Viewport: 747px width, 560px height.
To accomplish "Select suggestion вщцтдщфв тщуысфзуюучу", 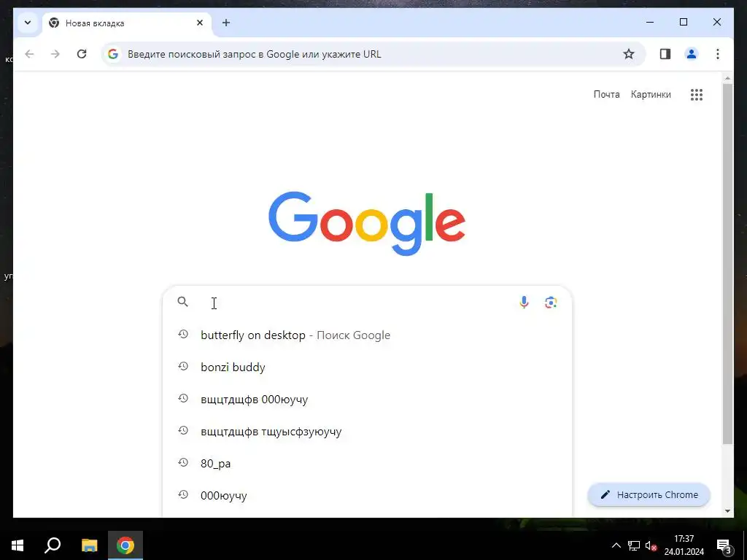I will [367, 432].
